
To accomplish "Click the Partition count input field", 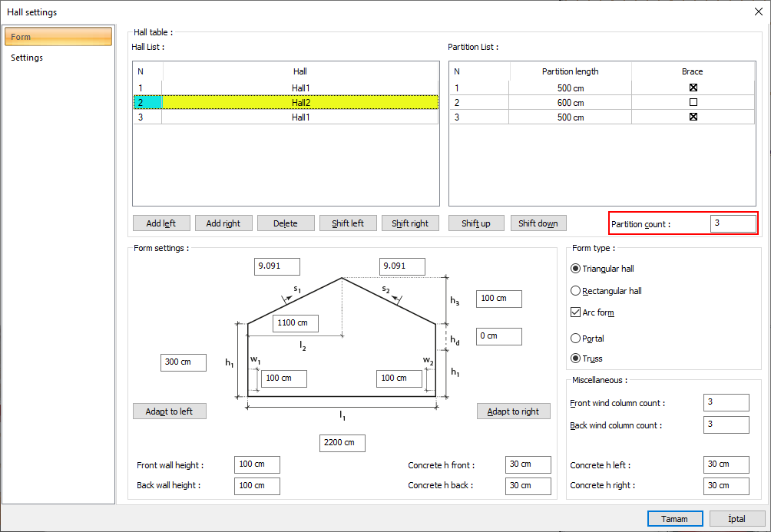I will (x=733, y=223).
